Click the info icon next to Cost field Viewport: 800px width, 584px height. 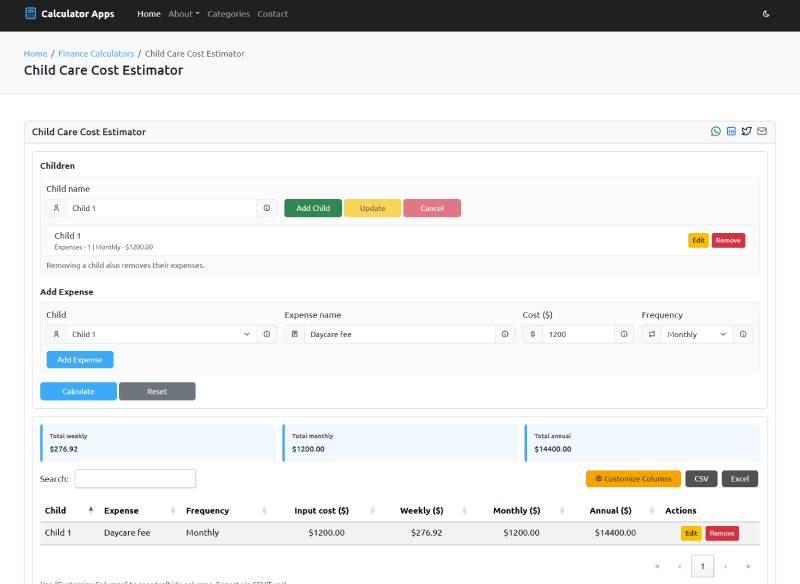point(624,334)
